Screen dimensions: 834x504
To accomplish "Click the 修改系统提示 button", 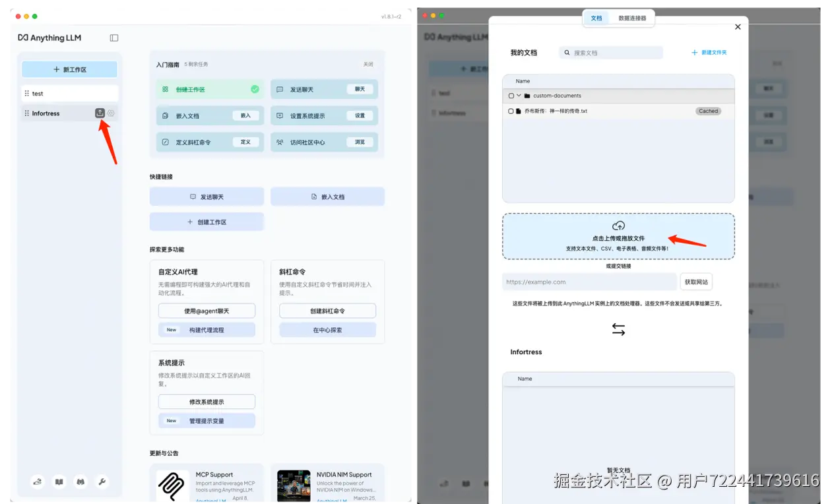I will pyautogui.click(x=207, y=402).
